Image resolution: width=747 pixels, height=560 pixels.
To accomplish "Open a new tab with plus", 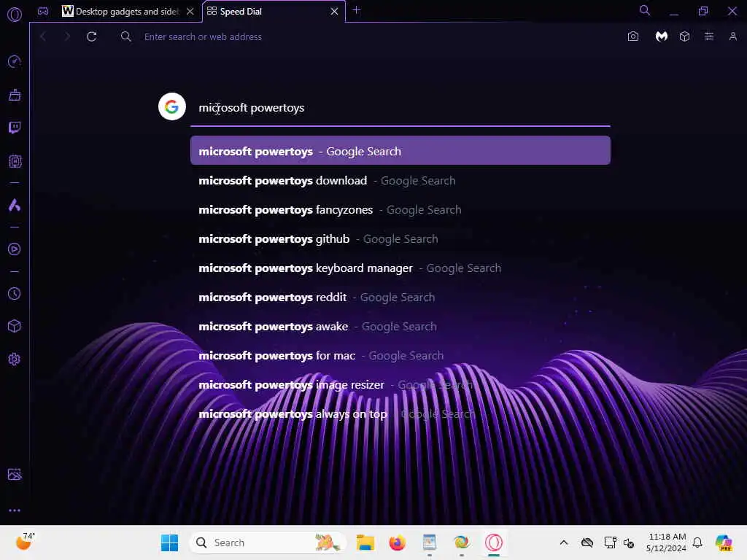I will coord(356,10).
